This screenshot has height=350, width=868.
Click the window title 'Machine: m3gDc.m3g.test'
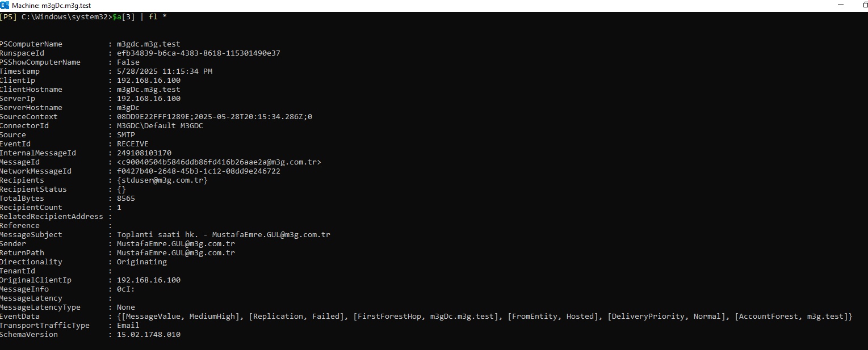point(51,5)
